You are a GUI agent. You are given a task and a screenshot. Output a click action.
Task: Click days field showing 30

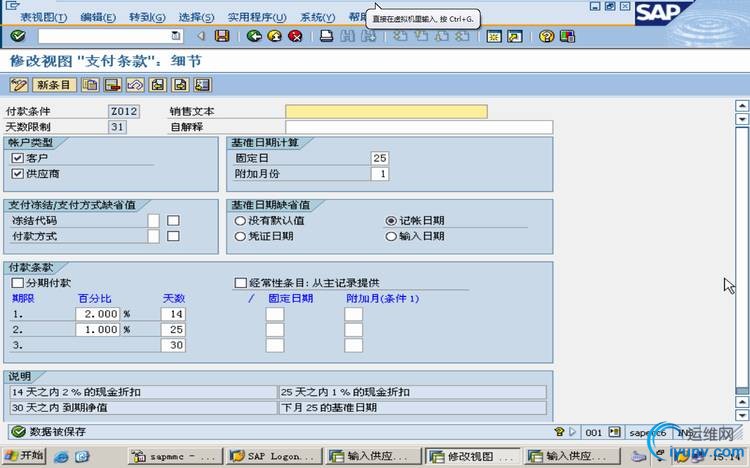coord(173,345)
